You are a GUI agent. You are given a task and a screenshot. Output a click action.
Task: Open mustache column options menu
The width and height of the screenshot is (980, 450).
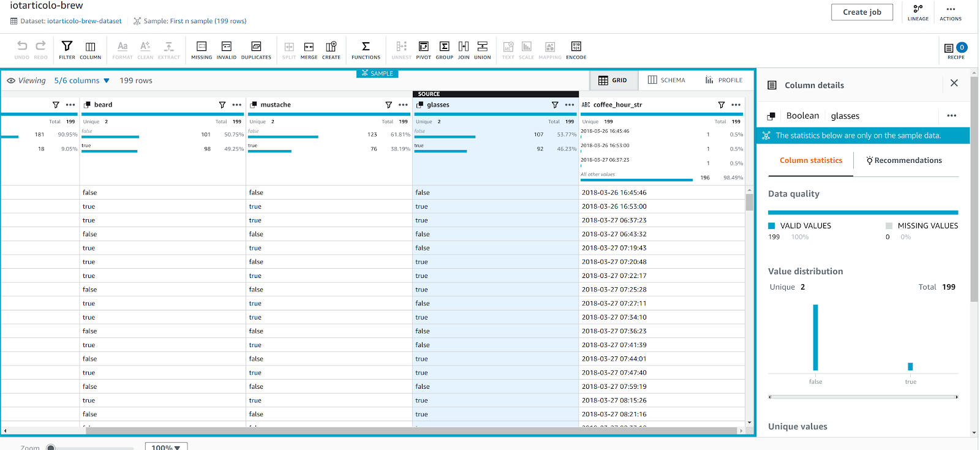[x=403, y=105]
